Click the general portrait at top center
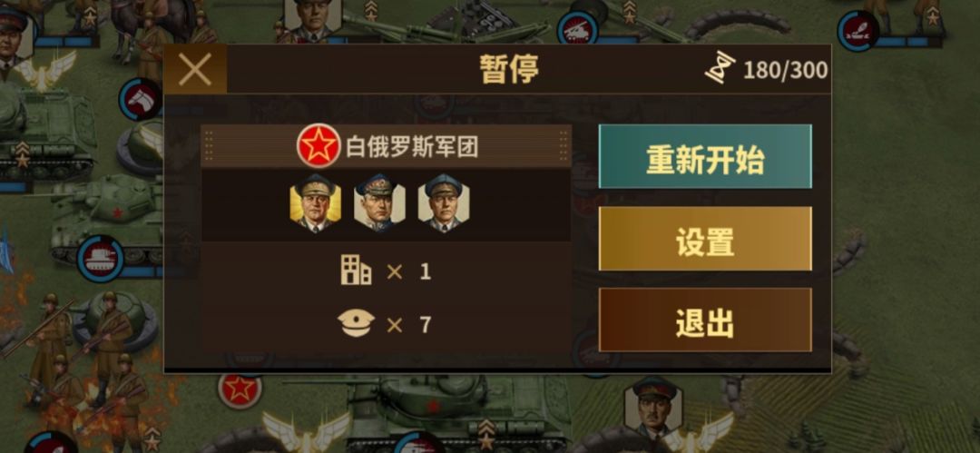Screen dimensions: 980x453 tap(312, 17)
